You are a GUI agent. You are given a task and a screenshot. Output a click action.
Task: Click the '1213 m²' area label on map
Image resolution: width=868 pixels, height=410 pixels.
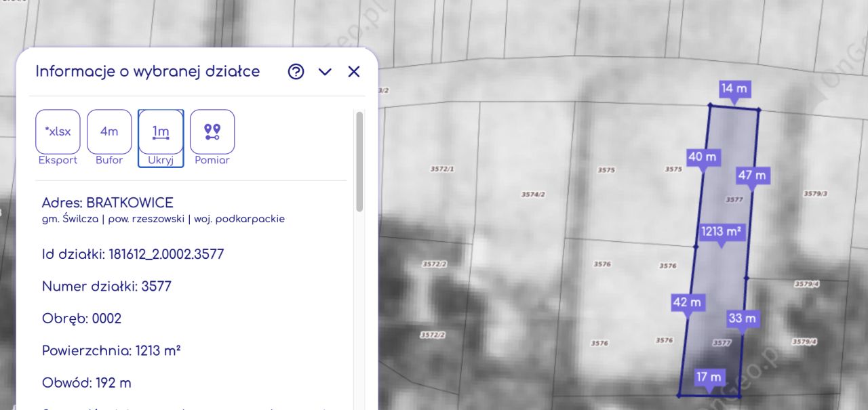[721, 232]
